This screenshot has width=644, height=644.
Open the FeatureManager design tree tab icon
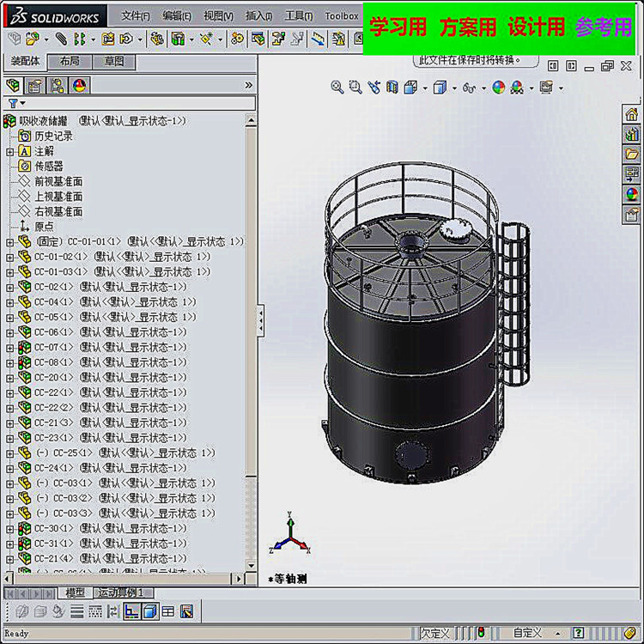pos(13,85)
